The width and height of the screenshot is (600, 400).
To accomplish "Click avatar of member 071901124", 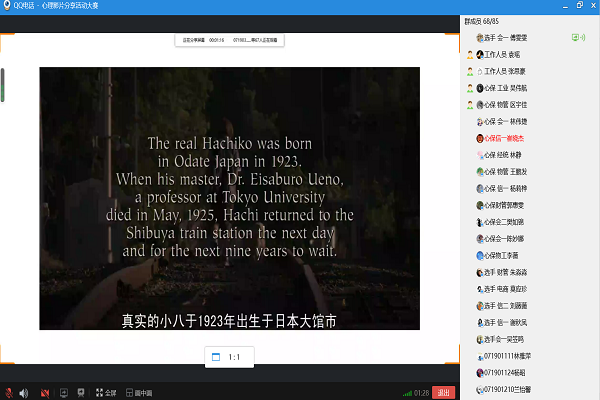I will click(480, 373).
